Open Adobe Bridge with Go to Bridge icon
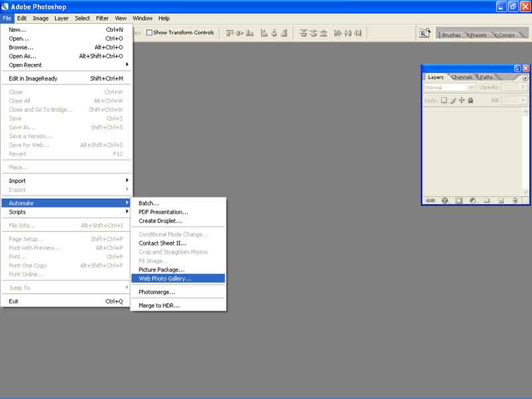The height and width of the screenshot is (399, 532). (425, 33)
